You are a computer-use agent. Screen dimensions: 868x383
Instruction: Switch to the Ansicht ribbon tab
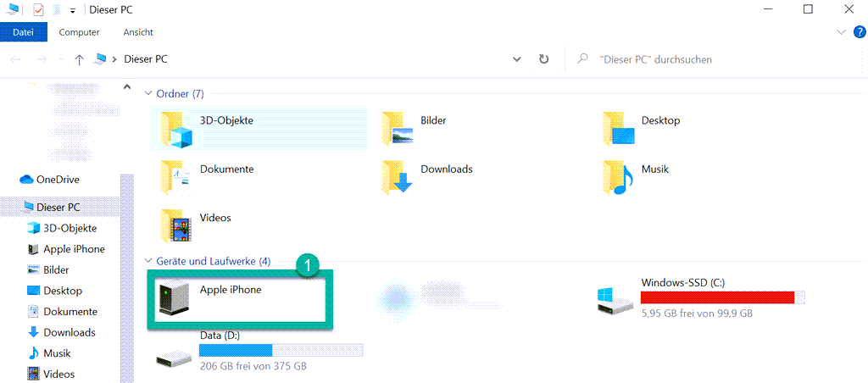click(x=138, y=32)
